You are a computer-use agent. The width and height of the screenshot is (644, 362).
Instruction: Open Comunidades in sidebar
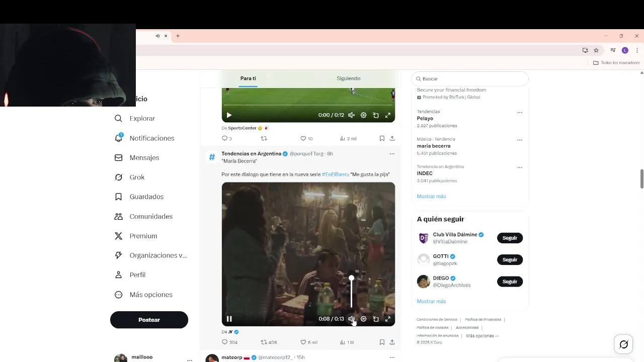[143, 216]
